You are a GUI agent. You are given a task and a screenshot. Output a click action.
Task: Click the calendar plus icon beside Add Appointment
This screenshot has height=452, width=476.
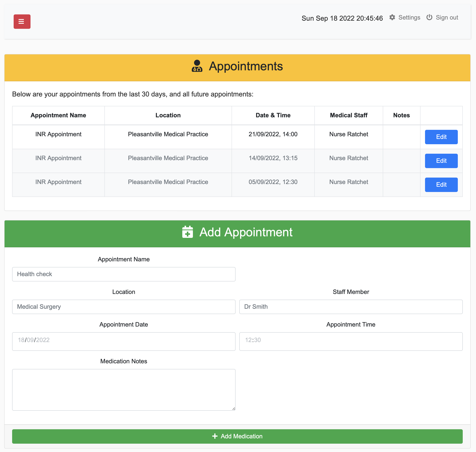187,232
